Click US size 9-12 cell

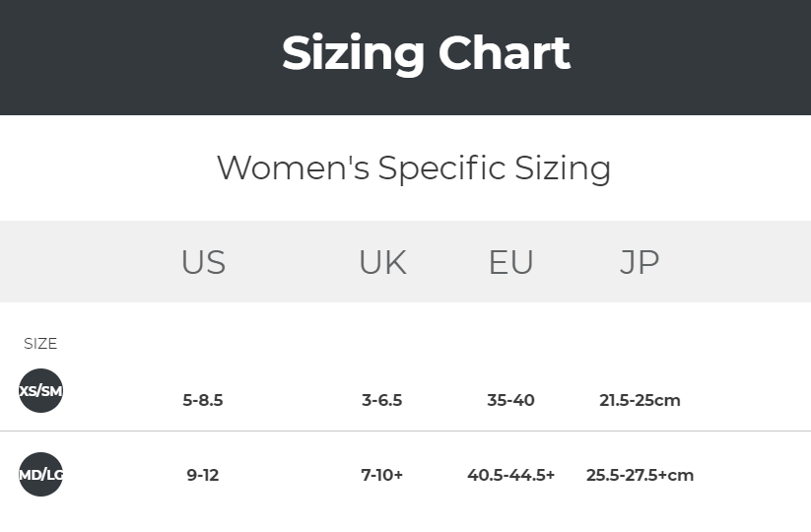click(203, 475)
